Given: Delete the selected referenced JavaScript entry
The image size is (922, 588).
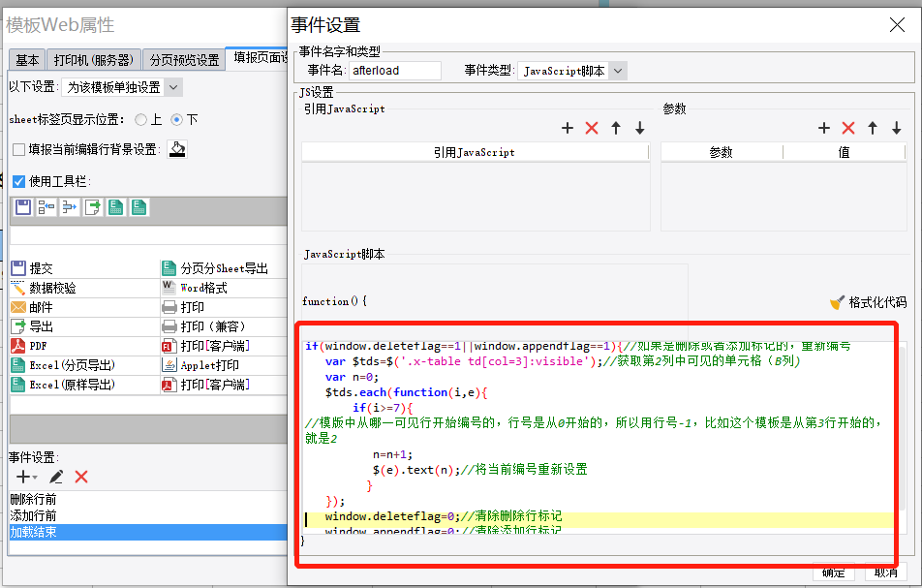Looking at the screenshot, I should pyautogui.click(x=592, y=128).
